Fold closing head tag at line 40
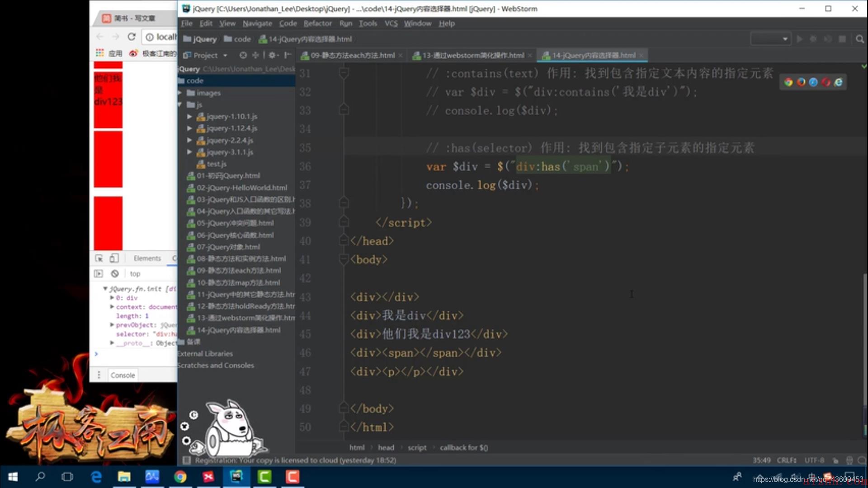Viewport: 868px width, 488px height. coord(344,241)
